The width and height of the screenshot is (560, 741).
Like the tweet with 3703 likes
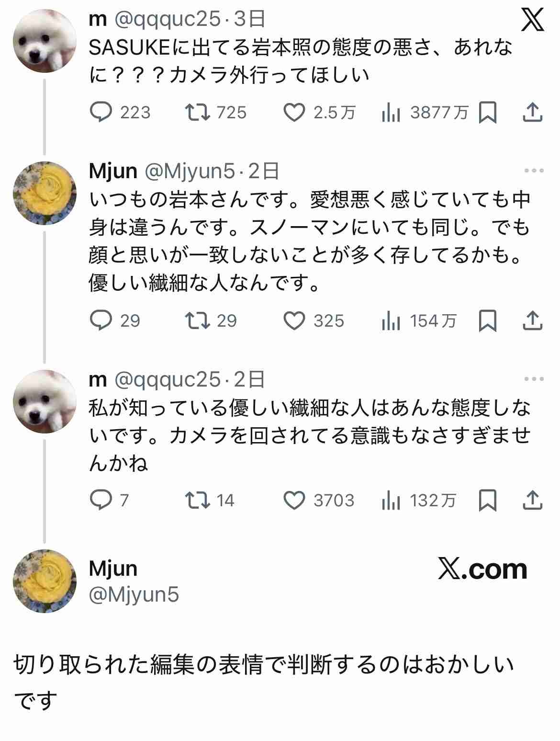point(294,501)
